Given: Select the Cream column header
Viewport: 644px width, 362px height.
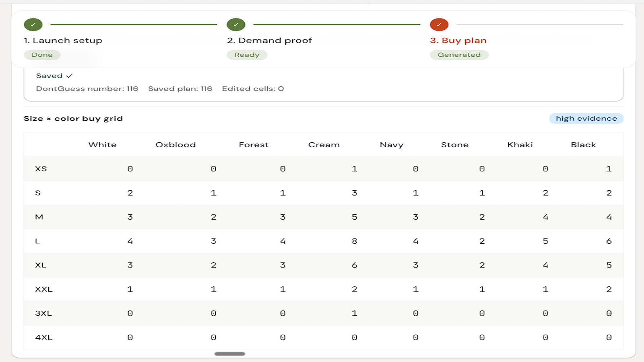Looking at the screenshot, I should 324,145.
